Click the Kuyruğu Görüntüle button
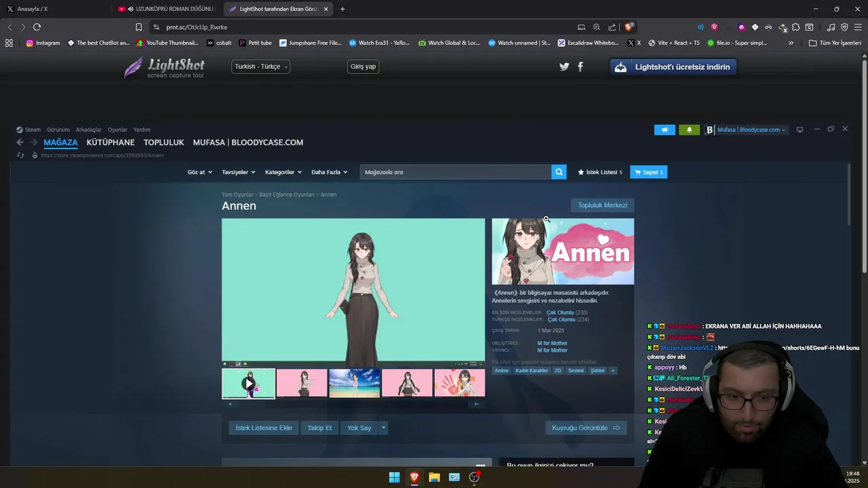The width and height of the screenshot is (868, 488). [586, 428]
